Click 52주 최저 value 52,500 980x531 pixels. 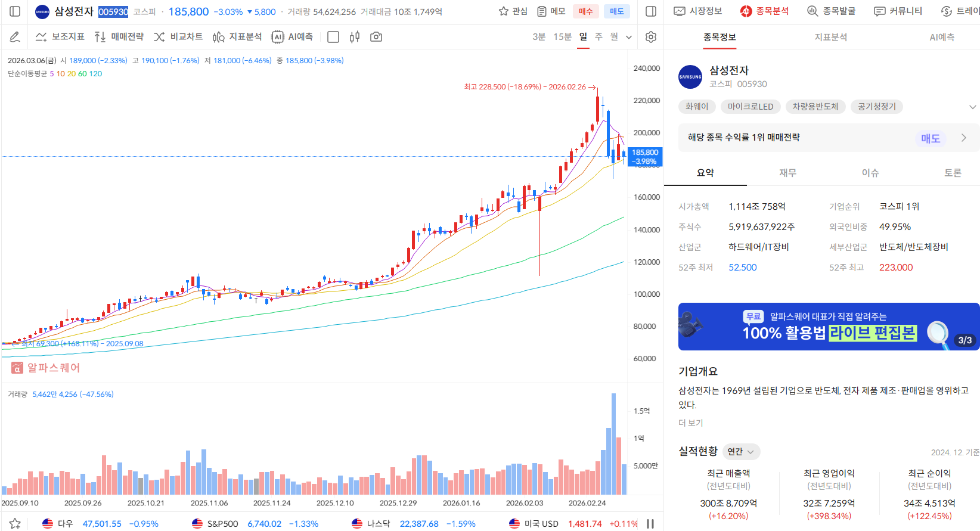[743, 268]
